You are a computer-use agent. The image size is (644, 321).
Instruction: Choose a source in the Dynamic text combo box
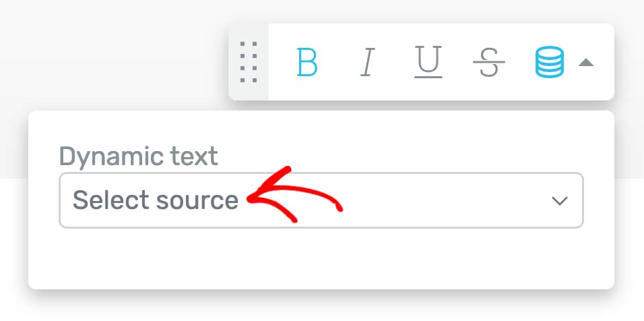[321, 200]
